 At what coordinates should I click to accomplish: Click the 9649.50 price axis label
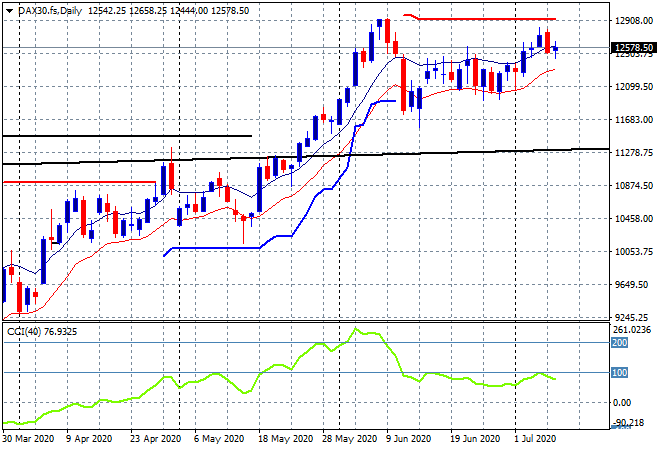631,285
